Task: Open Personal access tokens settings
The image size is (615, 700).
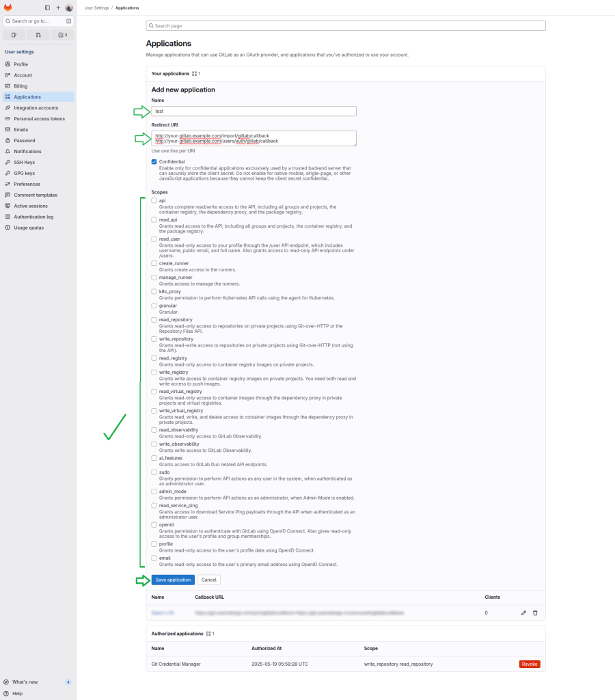Action: pos(39,118)
